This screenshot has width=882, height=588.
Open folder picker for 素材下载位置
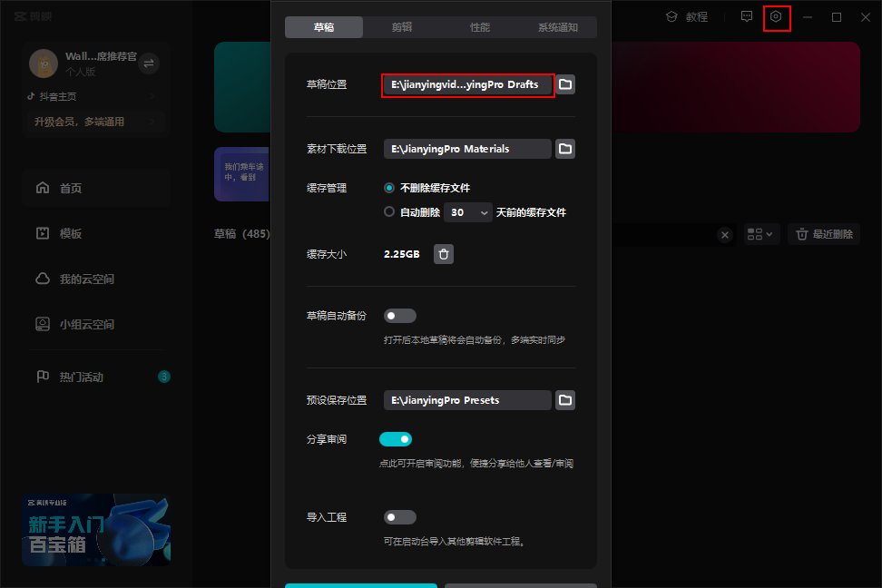(564, 148)
